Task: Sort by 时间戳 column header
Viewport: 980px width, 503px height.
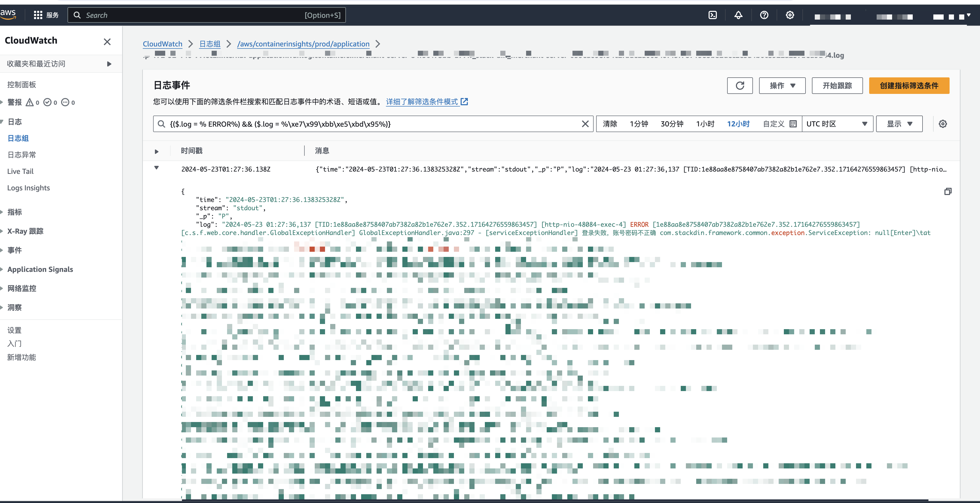Action: click(192, 151)
